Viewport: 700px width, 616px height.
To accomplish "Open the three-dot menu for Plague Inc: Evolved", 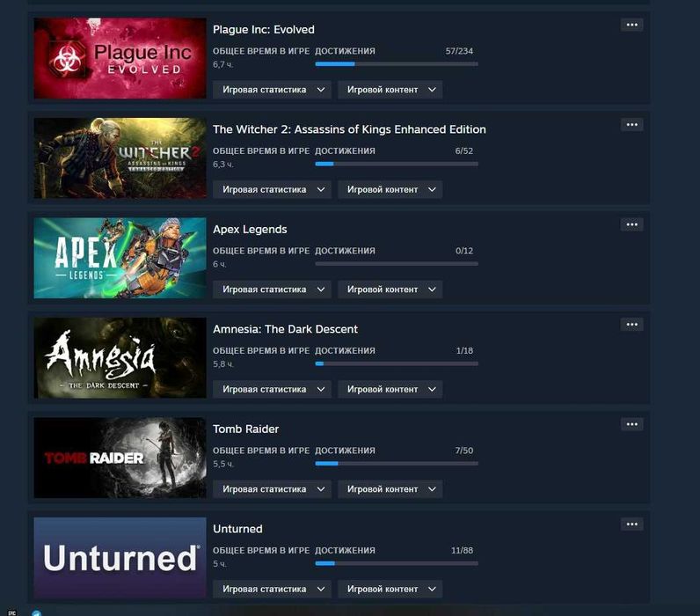I will [x=631, y=25].
